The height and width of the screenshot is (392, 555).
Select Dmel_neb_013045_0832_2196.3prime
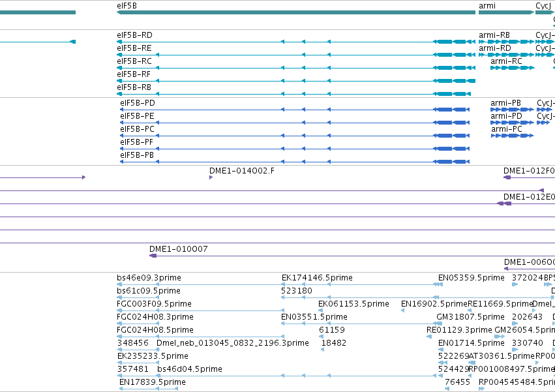click(x=233, y=343)
